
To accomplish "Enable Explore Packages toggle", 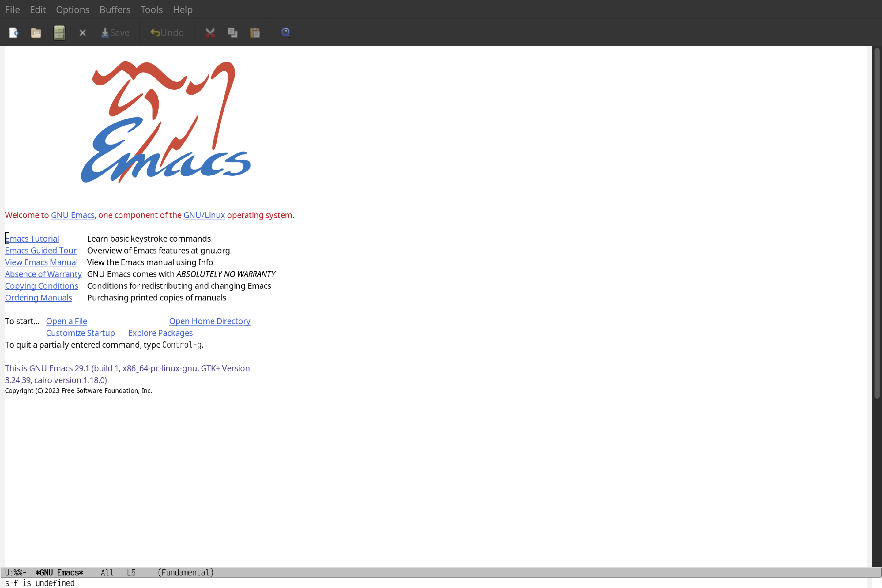I will [x=160, y=333].
